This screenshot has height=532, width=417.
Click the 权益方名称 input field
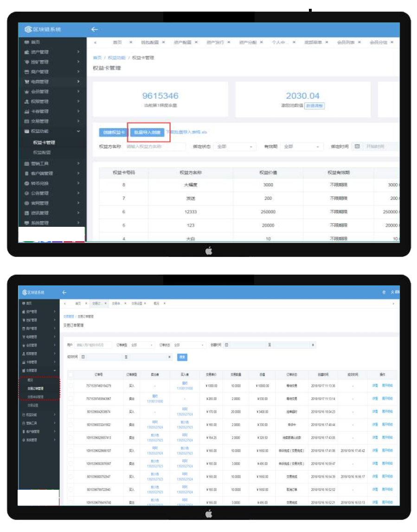(155, 147)
